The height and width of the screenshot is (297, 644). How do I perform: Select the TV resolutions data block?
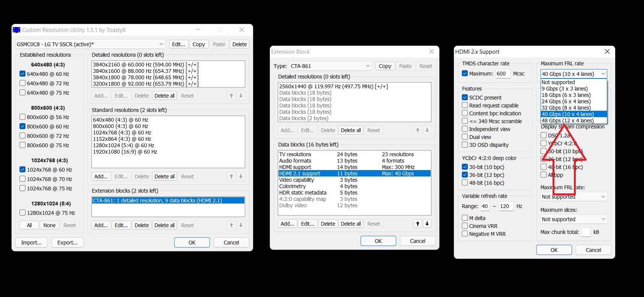[355, 154]
